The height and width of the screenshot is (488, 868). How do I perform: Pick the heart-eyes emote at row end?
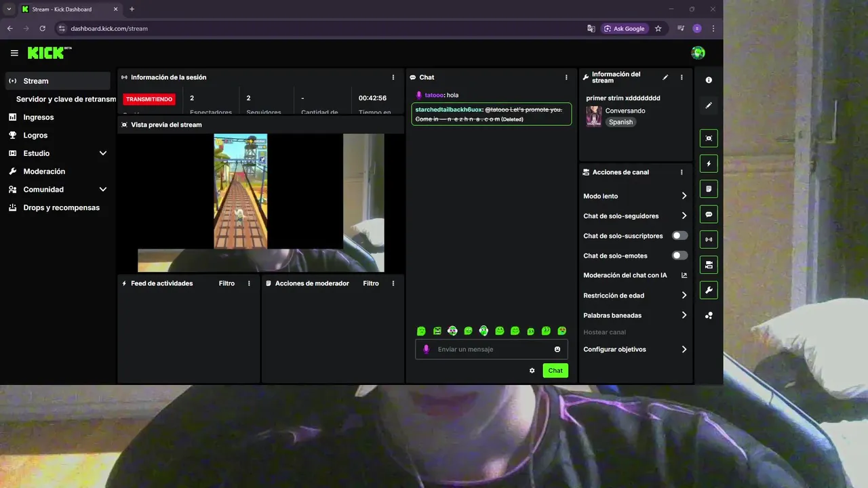(562, 331)
